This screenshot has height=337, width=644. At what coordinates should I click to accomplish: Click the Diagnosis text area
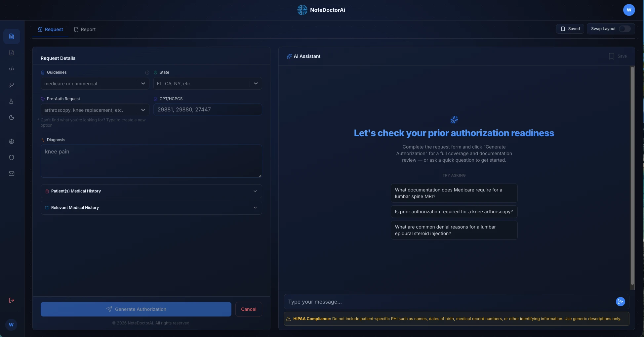[x=151, y=161]
